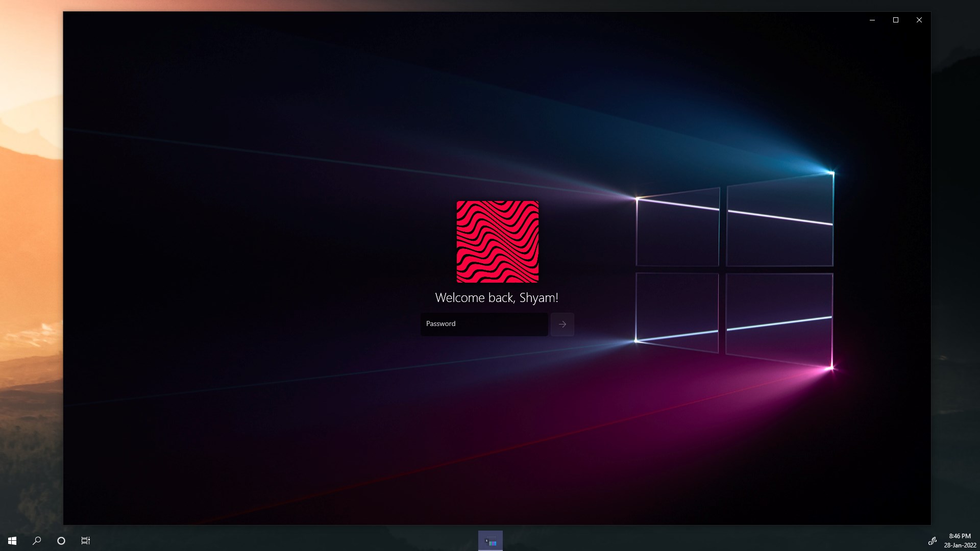Click the purple app thumbnail on the taskbar
The width and height of the screenshot is (980, 551).
(x=490, y=540)
